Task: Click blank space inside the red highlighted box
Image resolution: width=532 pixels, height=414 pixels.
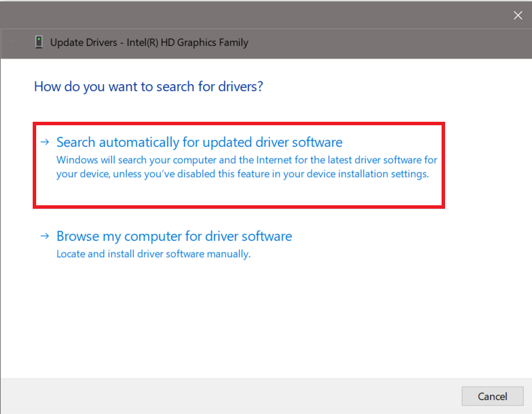Action: 236,193
